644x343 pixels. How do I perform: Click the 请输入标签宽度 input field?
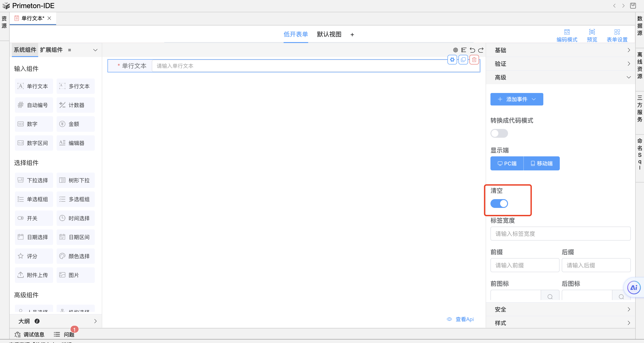(560, 234)
